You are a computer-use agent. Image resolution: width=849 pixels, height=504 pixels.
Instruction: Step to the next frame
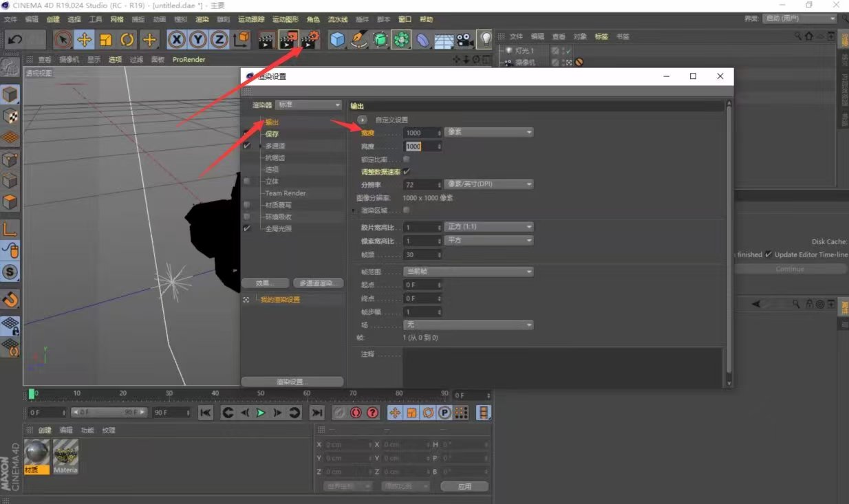pyautogui.click(x=277, y=413)
